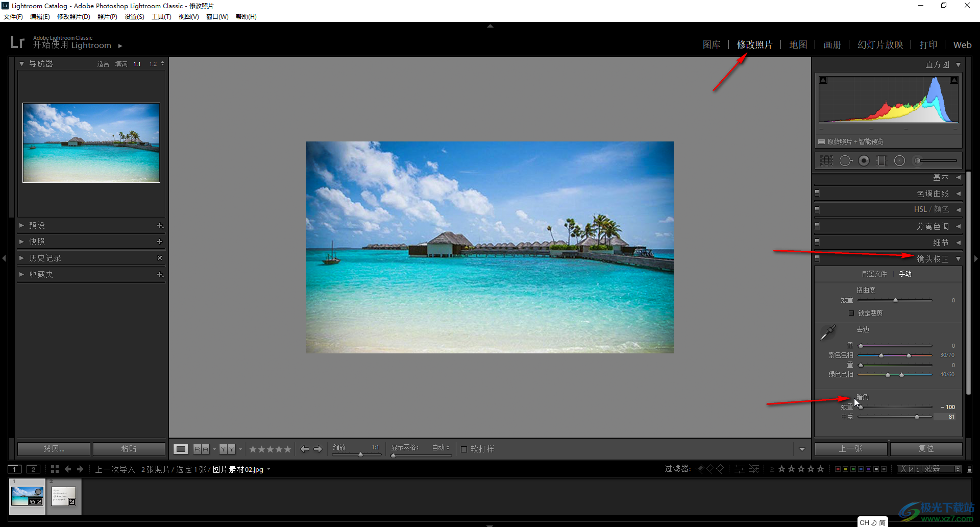The image size is (980, 527).
Task: Toggle the filter lock switch
Action: coord(970,469)
